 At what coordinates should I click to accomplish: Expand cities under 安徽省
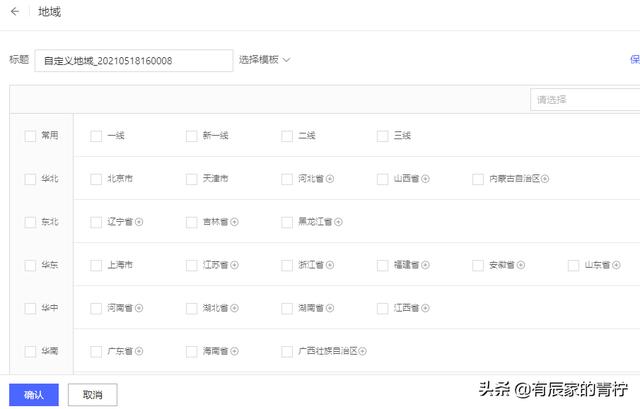[521, 265]
